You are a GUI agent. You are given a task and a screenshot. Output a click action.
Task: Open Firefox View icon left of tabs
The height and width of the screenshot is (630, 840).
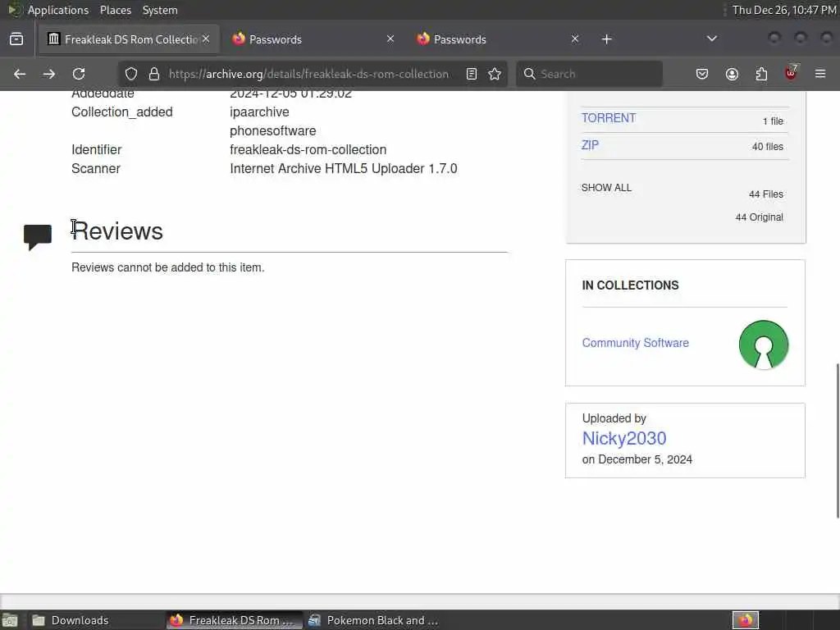(x=16, y=39)
